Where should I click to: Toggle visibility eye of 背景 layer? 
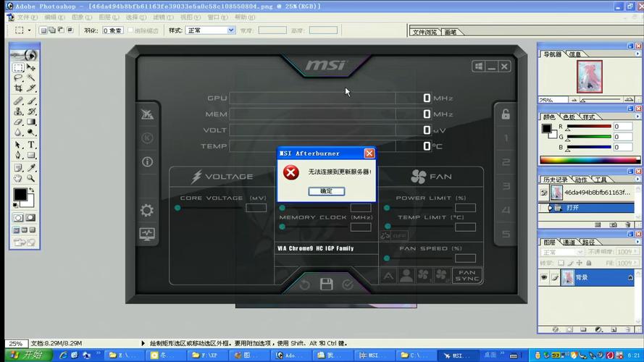click(544, 277)
